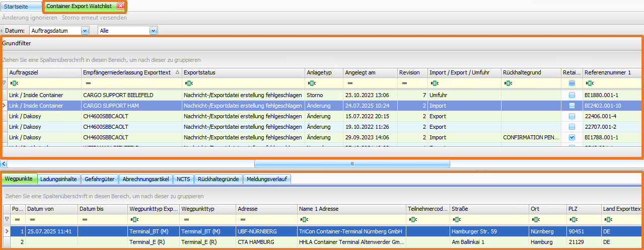Click Storno erneut versenden
The width and height of the screenshot is (644, 250).
pos(94,18)
